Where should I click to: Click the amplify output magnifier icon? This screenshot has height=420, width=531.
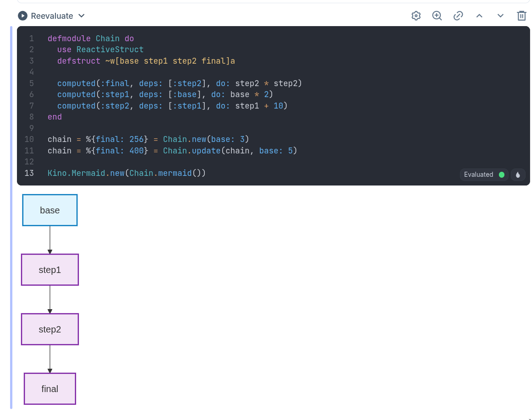[437, 16]
